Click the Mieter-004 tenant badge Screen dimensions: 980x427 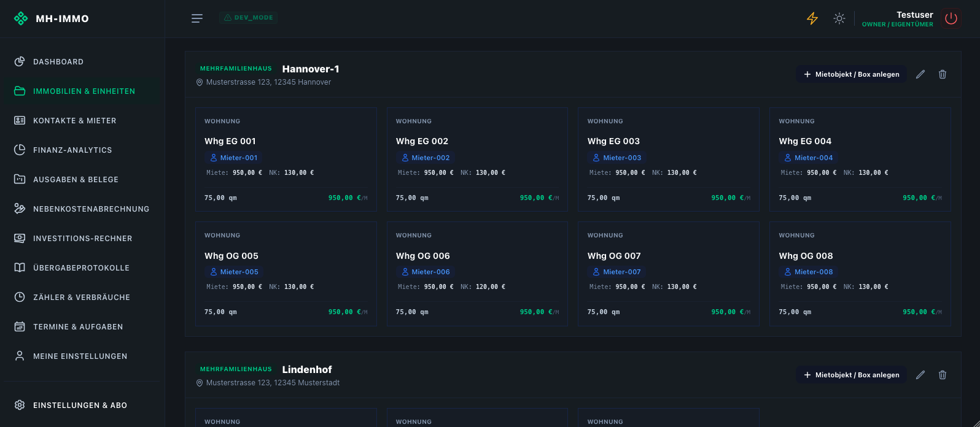(x=809, y=158)
